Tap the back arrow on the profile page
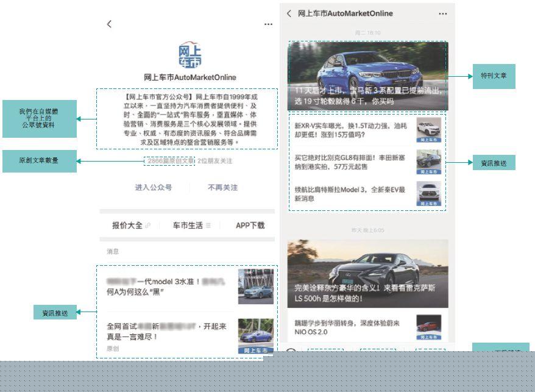Viewport: 535px width, 392px height. (x=109, y=24)
